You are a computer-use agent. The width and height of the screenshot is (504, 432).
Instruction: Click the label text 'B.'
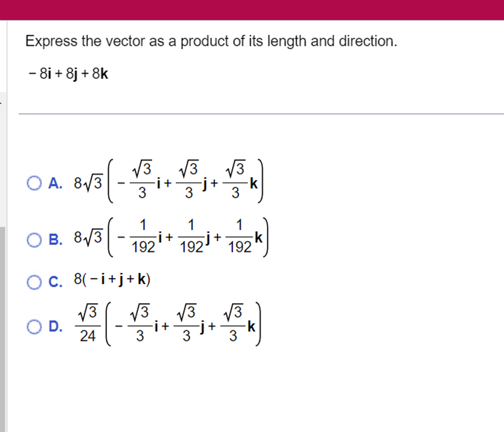(54, 240)
